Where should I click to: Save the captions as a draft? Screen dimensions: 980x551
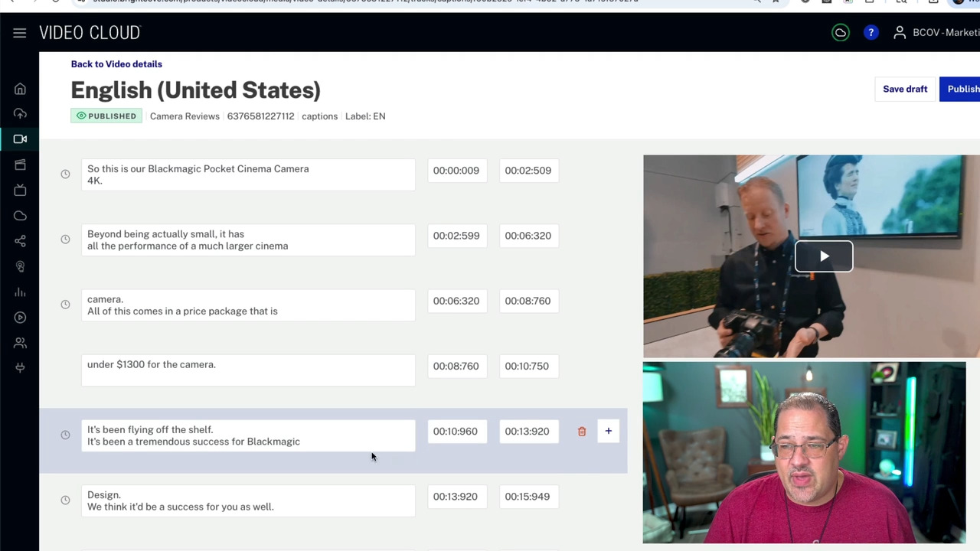(905, 89)
